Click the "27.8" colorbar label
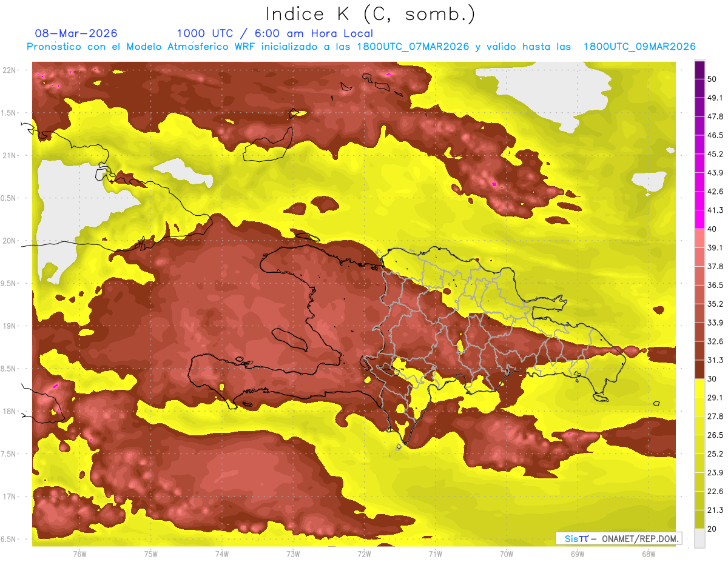 tap(715, 416)
